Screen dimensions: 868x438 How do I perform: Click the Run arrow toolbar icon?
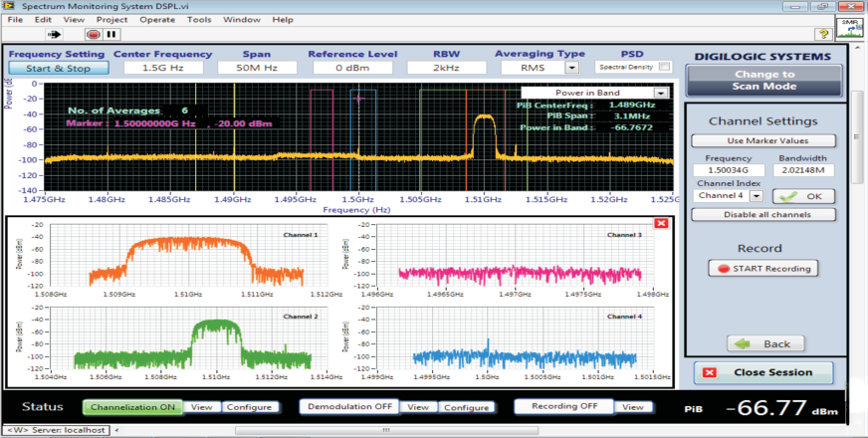pos(54,34)
